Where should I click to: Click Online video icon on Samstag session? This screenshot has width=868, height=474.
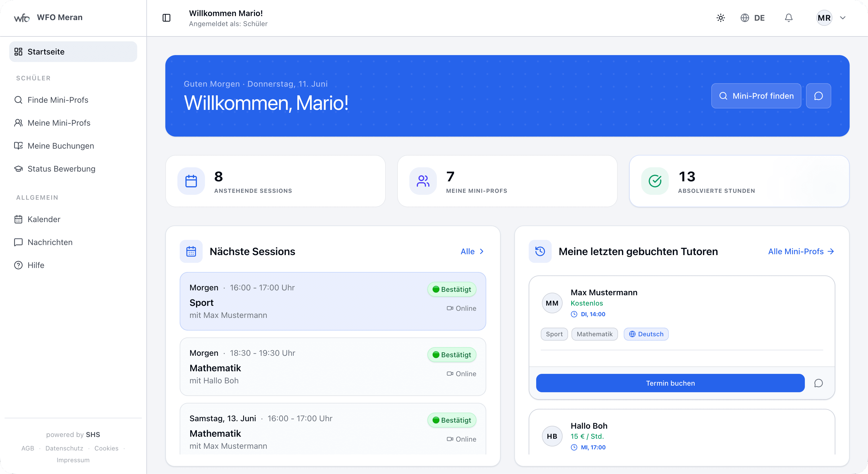[x=450, y=439]
